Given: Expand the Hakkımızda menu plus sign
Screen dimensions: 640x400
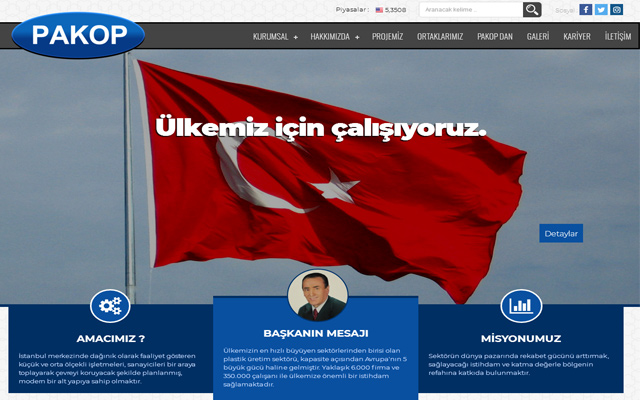Looking at the screenshot, I should coord(357,37).
